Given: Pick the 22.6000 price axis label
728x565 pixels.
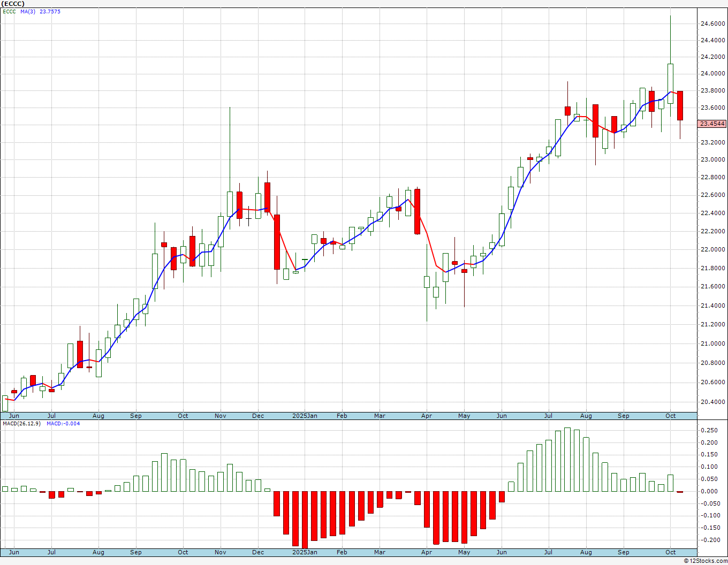Looking at the screenshot, I should (x=712, y=195).
